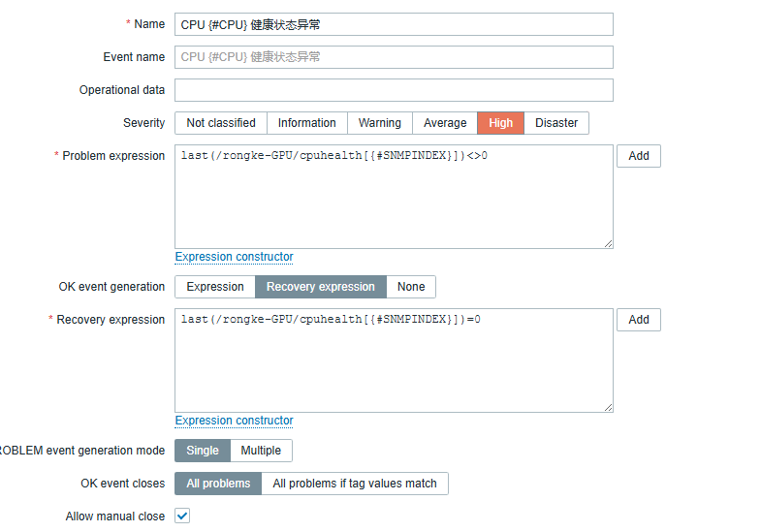Choose All problems if tag values match

tap(355, 484)
